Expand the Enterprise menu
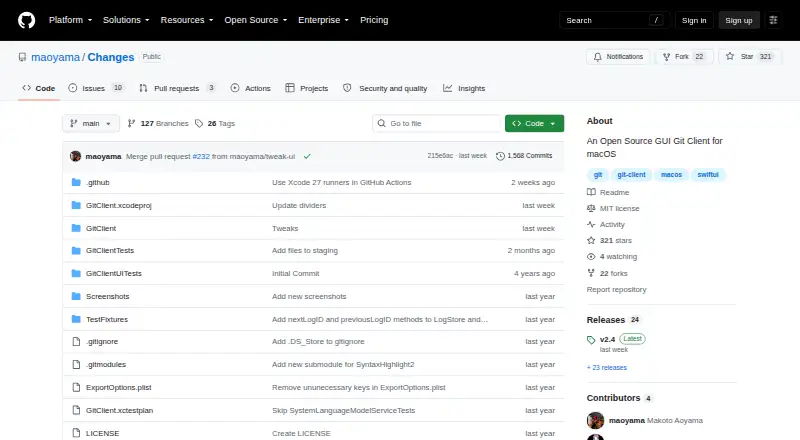This screenshot has height=440, width=800. coord(323,20)
